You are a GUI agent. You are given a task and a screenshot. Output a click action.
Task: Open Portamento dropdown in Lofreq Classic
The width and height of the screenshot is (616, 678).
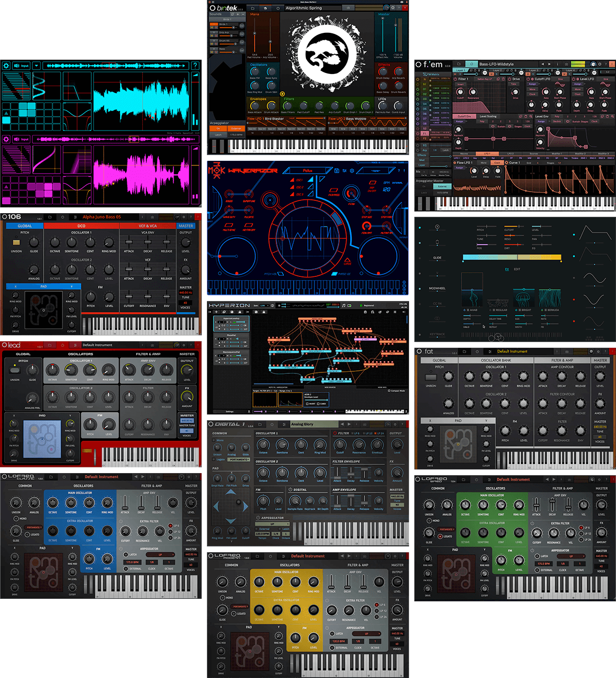pyautogui.click(x=34, y=528)
